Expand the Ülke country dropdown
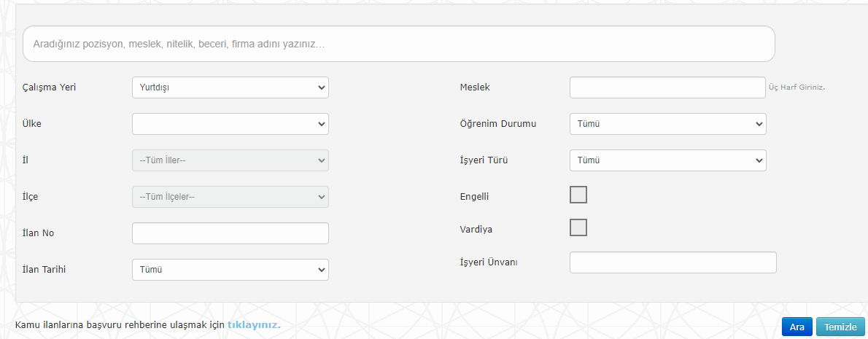Viewport: 868px width, 339px height. 230,124
